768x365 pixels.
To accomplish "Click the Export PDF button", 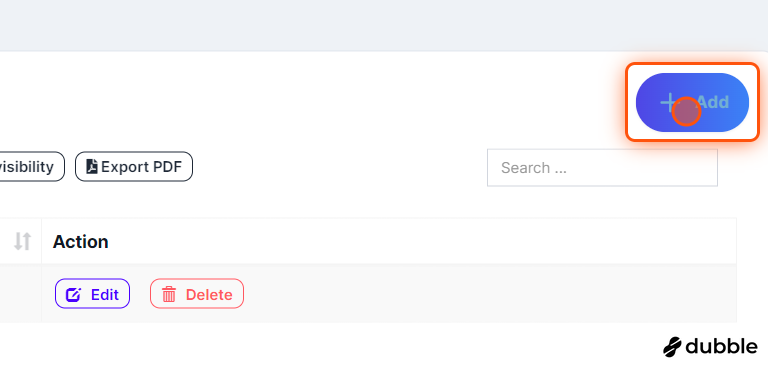I will click(134, 167).
